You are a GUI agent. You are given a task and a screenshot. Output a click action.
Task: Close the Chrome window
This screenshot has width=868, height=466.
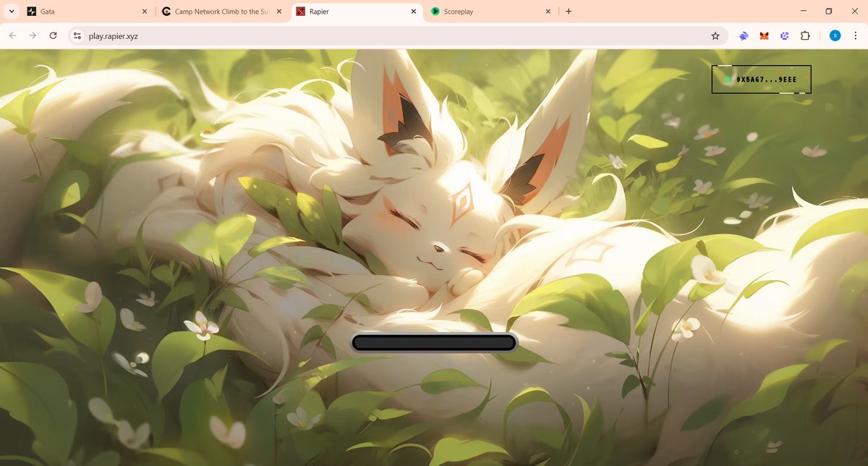(x=854, y=12)
